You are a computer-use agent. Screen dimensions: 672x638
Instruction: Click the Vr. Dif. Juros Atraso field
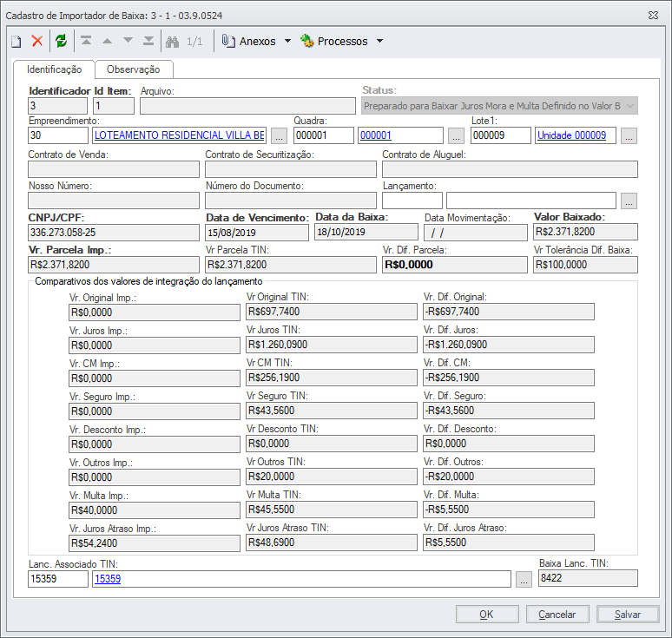[x=509, y=543]
